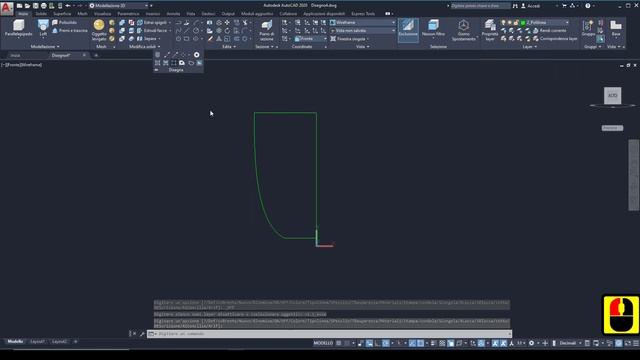Viewport: 640px width, 360px height.
Task: Open Proprietà layer manager
Action: [490, 31]
